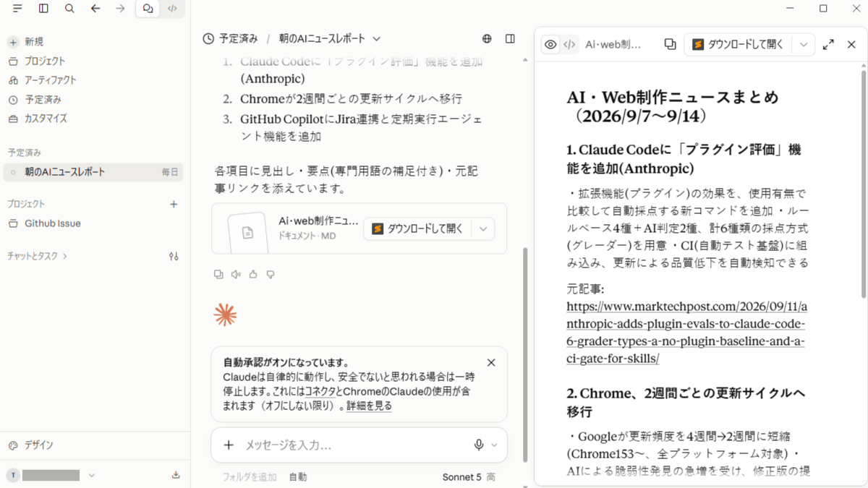Click plus icon to add attachment

(229, 445)
